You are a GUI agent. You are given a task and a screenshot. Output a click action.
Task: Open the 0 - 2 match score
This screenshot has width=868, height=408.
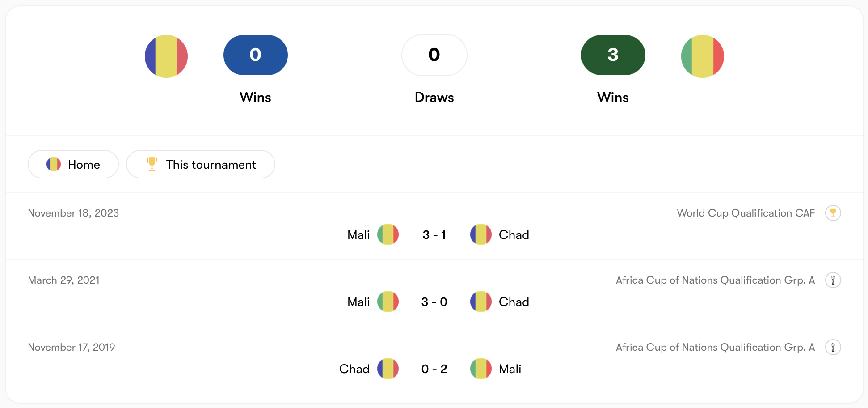(434, 369)
